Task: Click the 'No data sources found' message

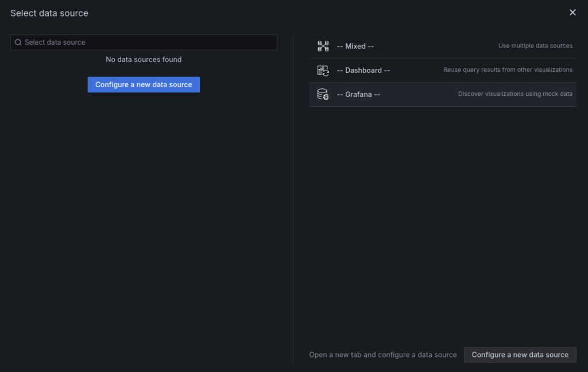Action: click(144, 59)
